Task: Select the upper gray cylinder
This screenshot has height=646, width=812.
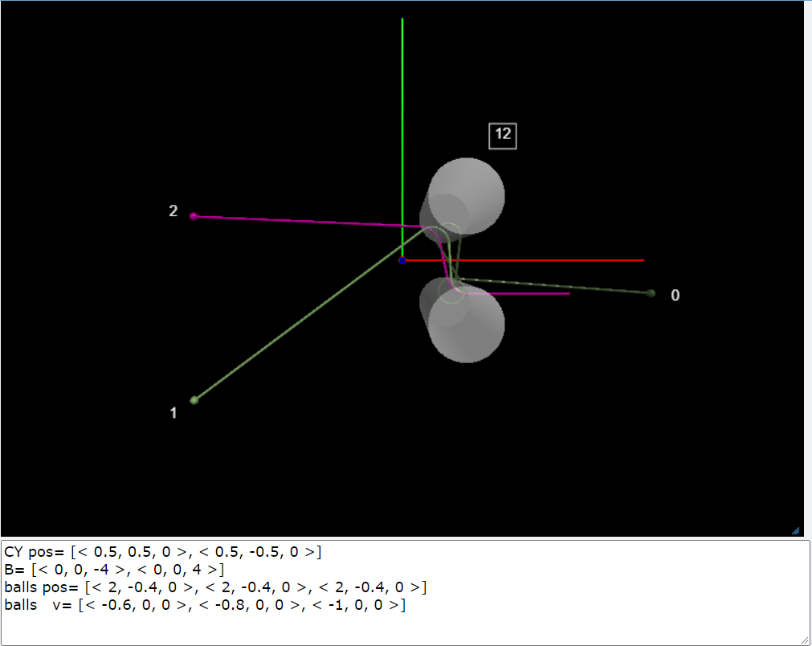Action: click(467, 195)
